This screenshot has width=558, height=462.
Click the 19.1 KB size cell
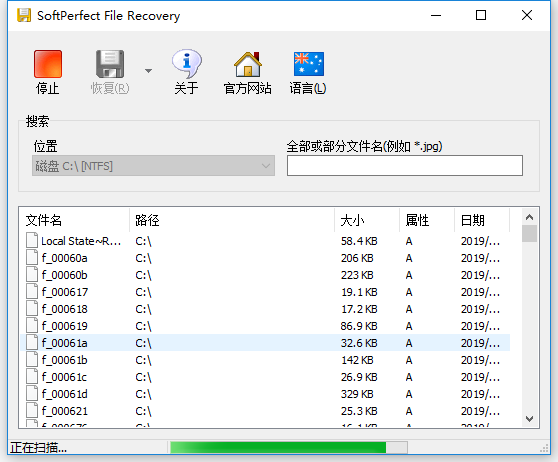pos(359,292)
